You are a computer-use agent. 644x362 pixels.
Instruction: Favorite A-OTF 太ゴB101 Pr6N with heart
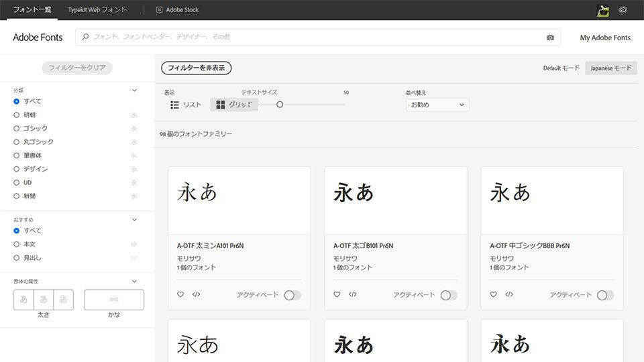(337, 294)
